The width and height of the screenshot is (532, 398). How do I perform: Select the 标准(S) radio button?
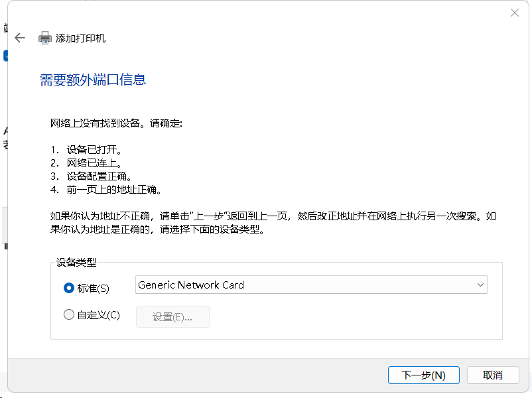[x=69, y=288]
